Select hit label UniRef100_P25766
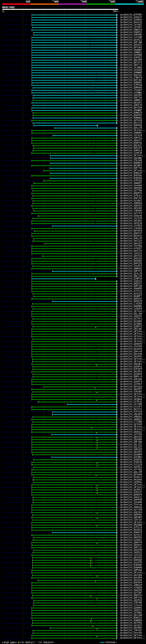This screenshot has width=146, height=644. (x=131, y=85)
